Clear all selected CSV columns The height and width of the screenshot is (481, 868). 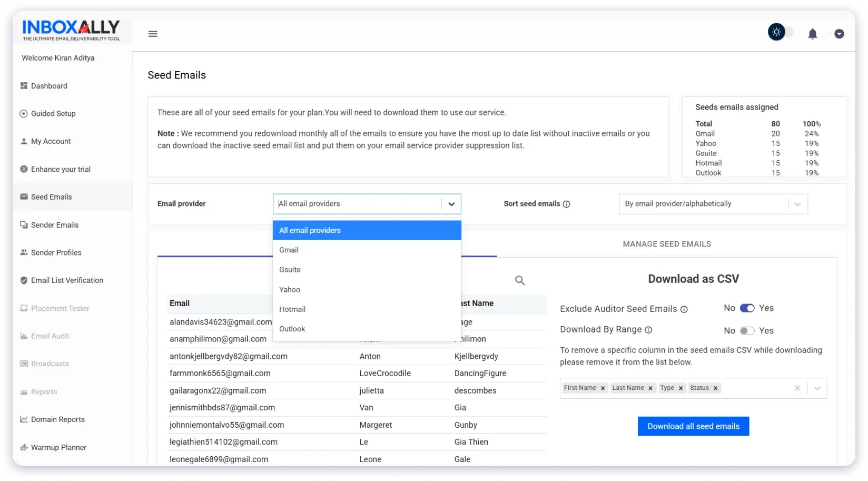(x=797, y=388)
